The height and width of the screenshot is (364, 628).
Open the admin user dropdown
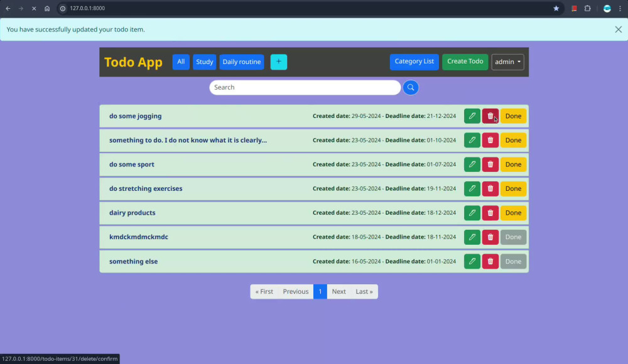[x=507, y=62]
